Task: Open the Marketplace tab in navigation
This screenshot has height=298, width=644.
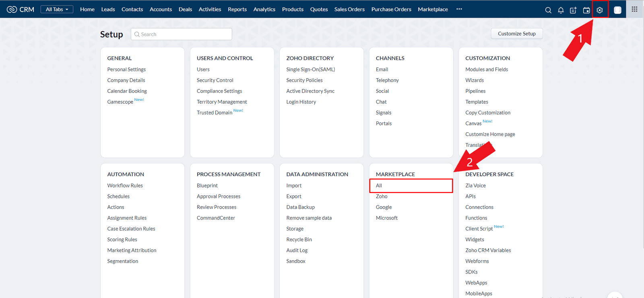Action: point(433,9)
